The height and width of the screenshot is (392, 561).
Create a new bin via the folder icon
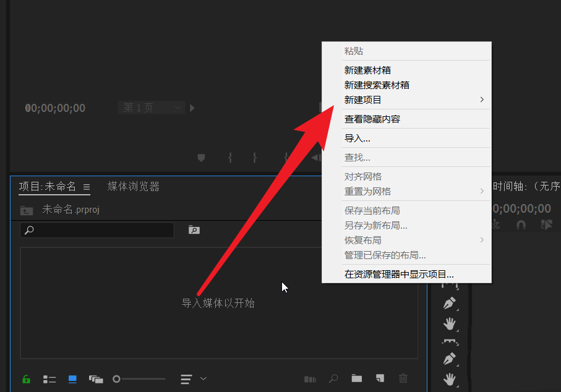tap(356, 378)
